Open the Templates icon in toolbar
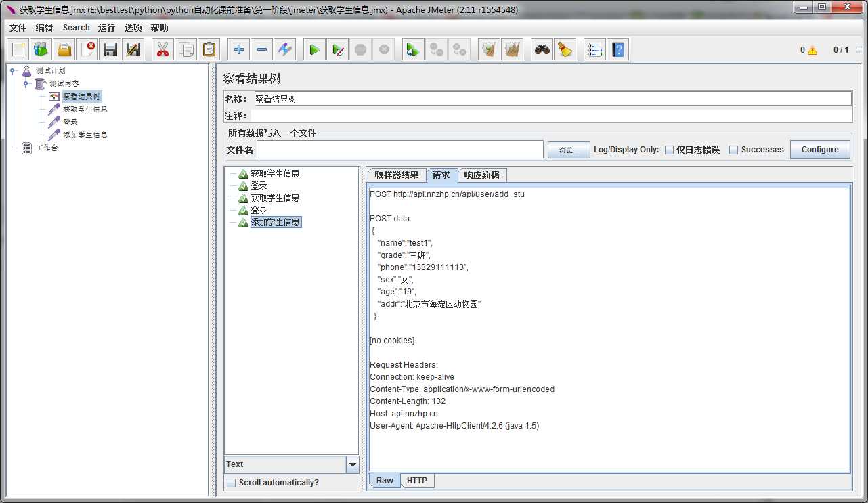868x503 pixels. pyautogui.click(x=41, y=49)
